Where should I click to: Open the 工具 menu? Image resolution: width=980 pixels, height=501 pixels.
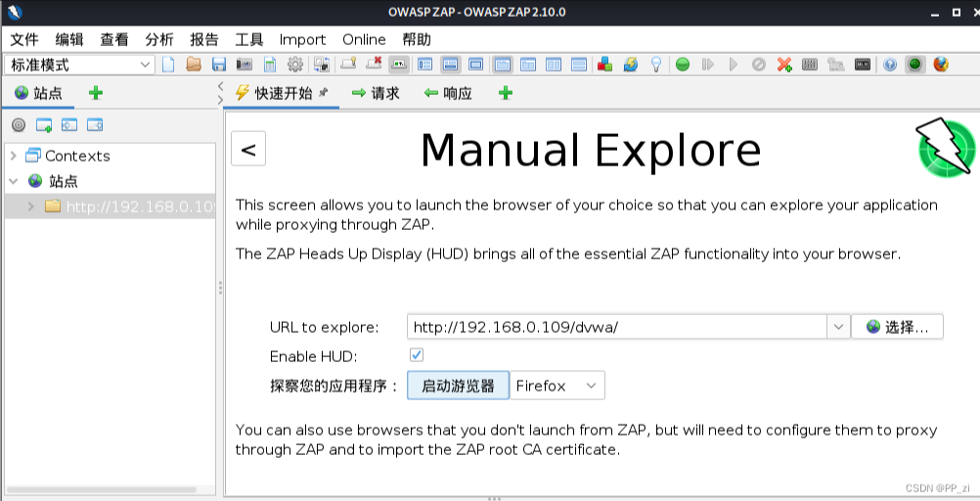(x=249, y=39)
